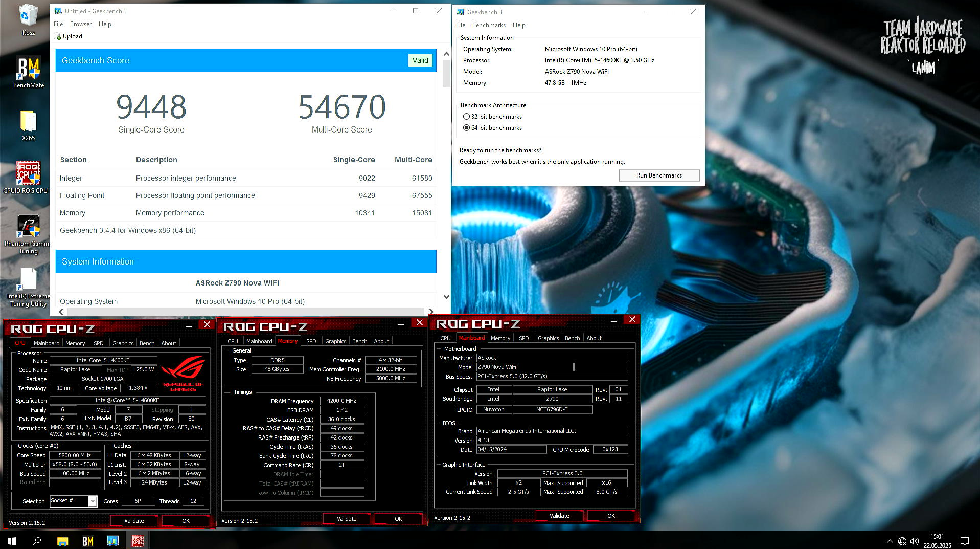Open Help menu in Geekbench 3 launcher window
Image resolution: width=980 pixels, height=549 pixels.
coord(519,25)
